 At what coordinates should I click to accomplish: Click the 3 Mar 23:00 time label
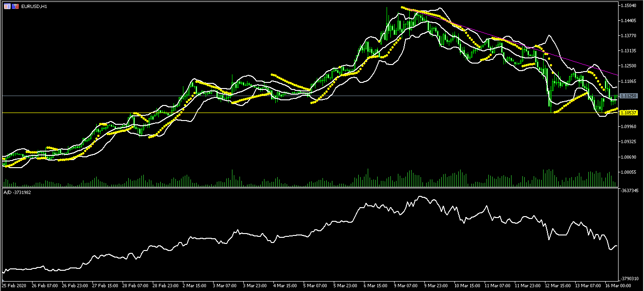[x=256, y=285]
